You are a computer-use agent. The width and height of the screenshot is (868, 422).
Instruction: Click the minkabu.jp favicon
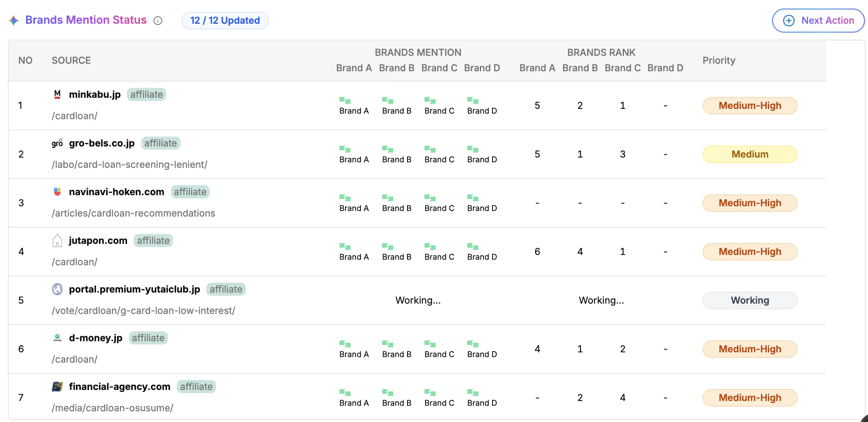tap(57, 94)
